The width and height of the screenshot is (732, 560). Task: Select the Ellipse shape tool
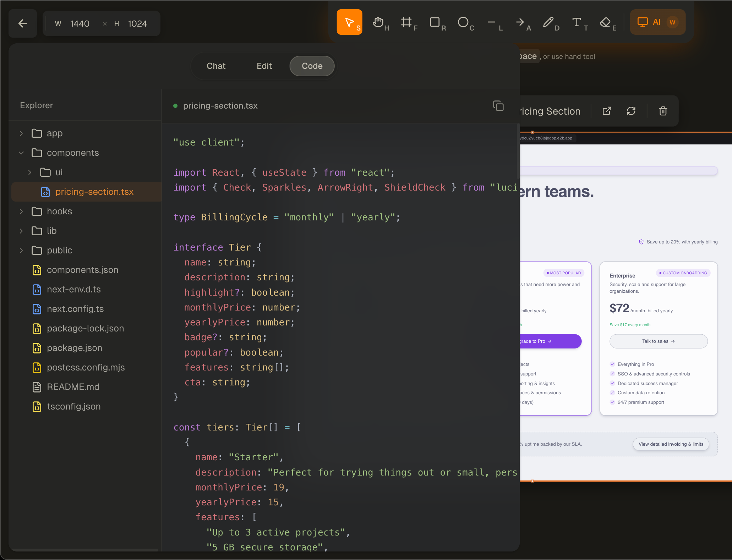(x=464, y=22)
